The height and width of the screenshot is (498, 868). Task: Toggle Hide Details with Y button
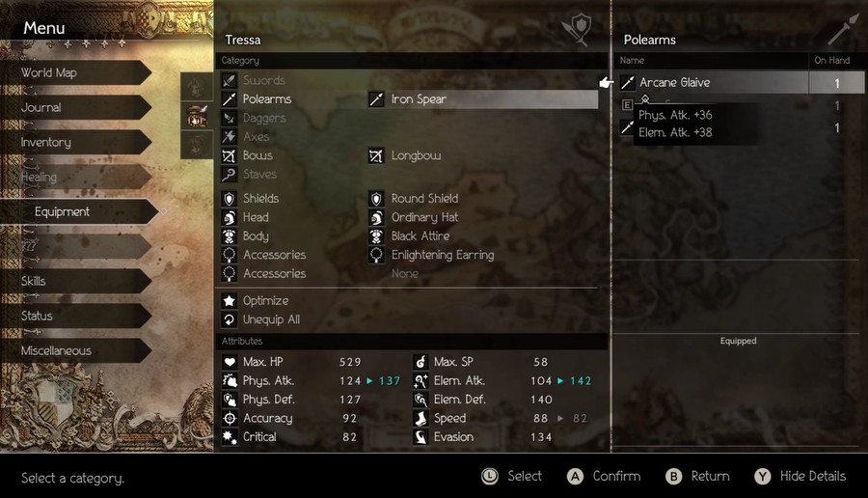800,477
